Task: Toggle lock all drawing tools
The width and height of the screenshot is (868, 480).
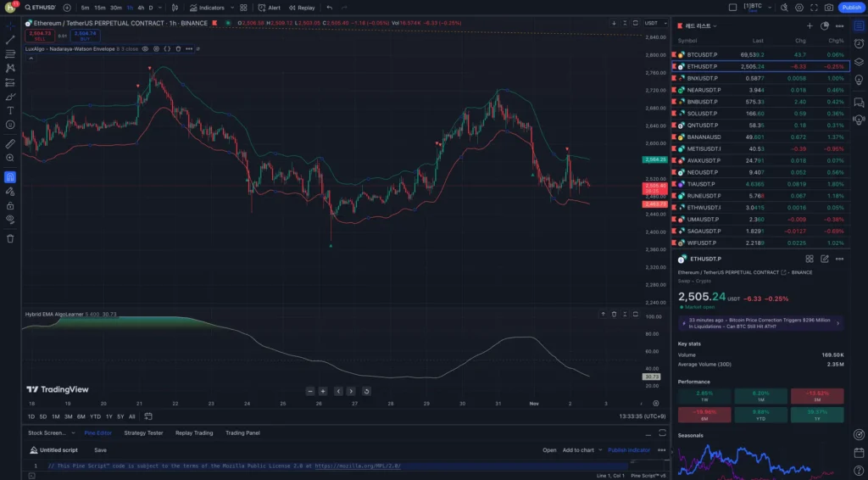Action: pyautogui.click(x=10, y=205)
